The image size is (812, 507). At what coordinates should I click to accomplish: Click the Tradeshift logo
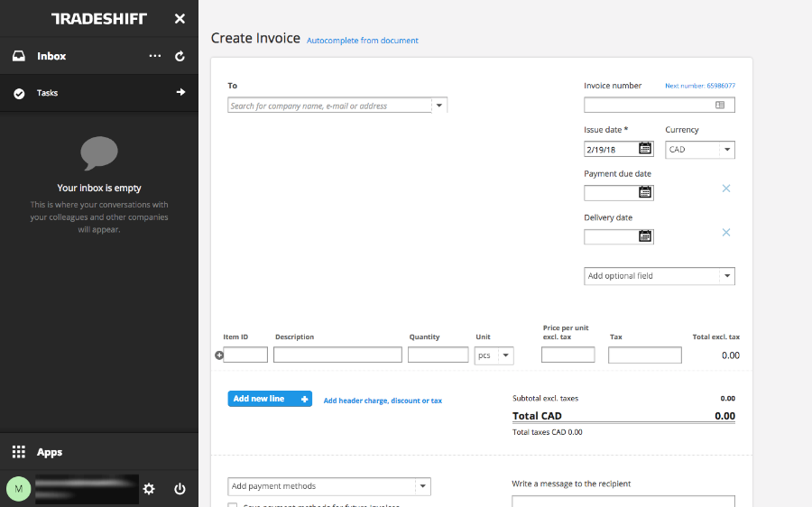coord(99,19)
